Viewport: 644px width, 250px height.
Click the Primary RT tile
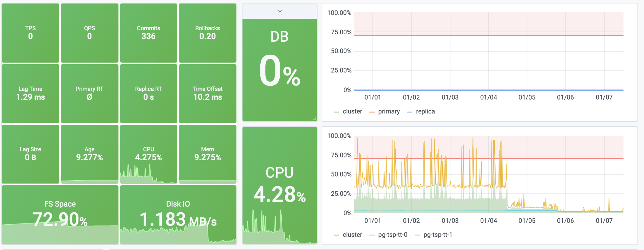(90, 93)
